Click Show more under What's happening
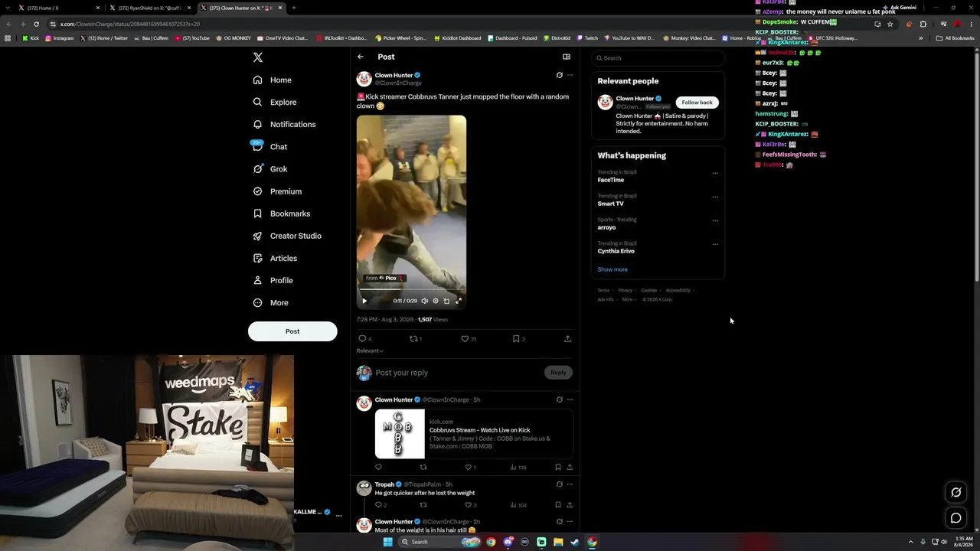This screenshot has height=551, width=980. [x=612, y=269]
